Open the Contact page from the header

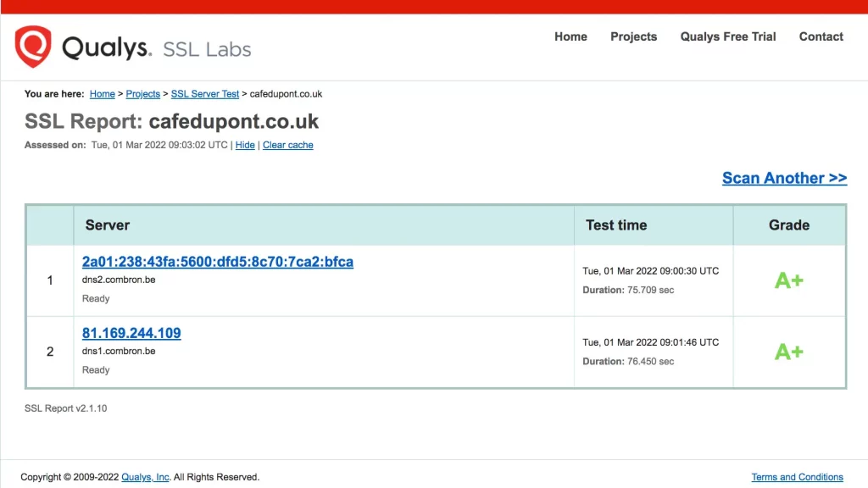(821, 36)
